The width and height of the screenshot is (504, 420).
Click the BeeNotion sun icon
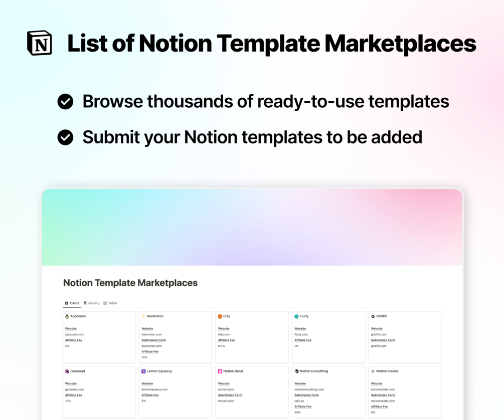(x=143, y=316)
